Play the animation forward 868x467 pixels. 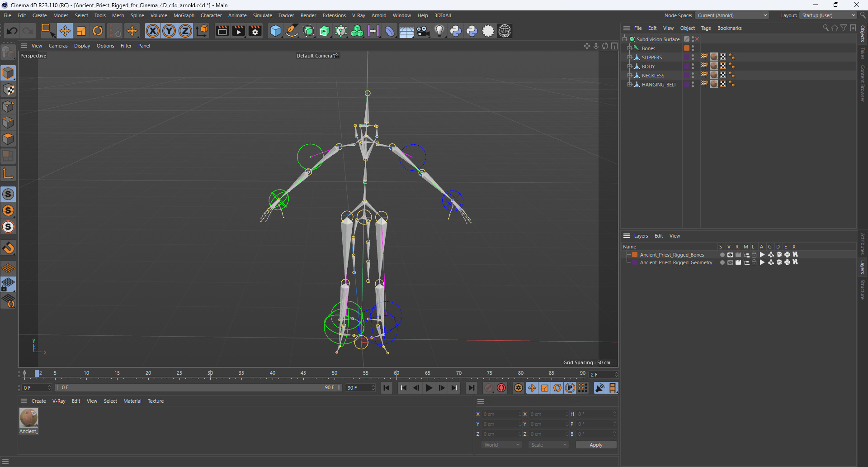429,388
